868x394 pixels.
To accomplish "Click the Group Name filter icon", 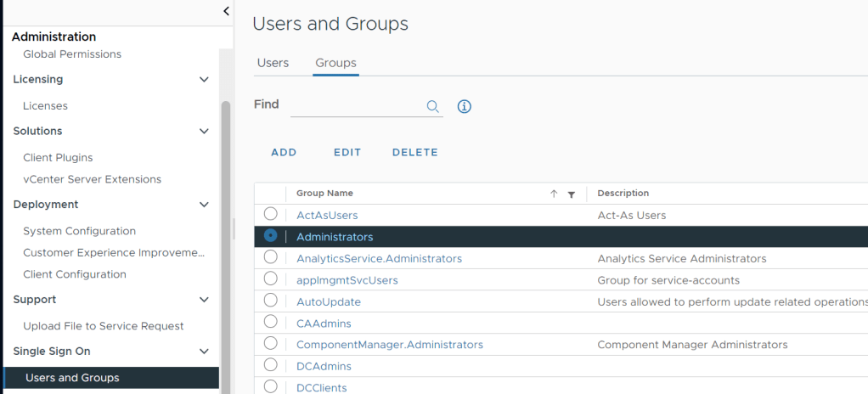I will click(x=572, y=194).
